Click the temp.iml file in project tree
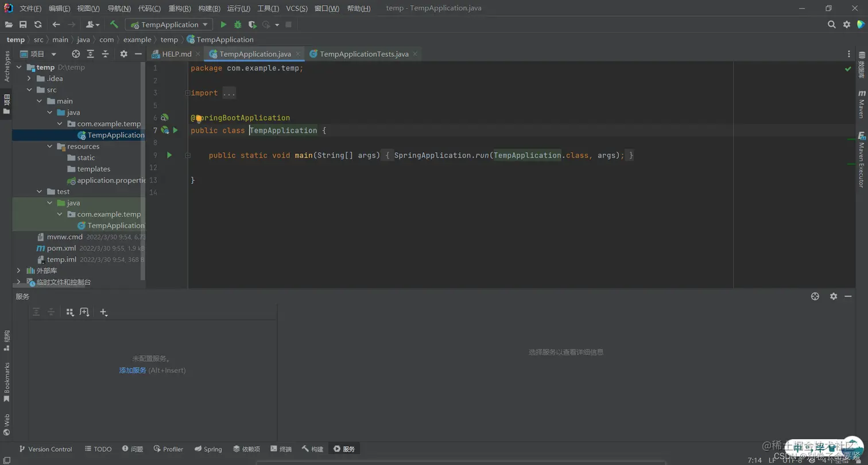 [x=61, y=259]
